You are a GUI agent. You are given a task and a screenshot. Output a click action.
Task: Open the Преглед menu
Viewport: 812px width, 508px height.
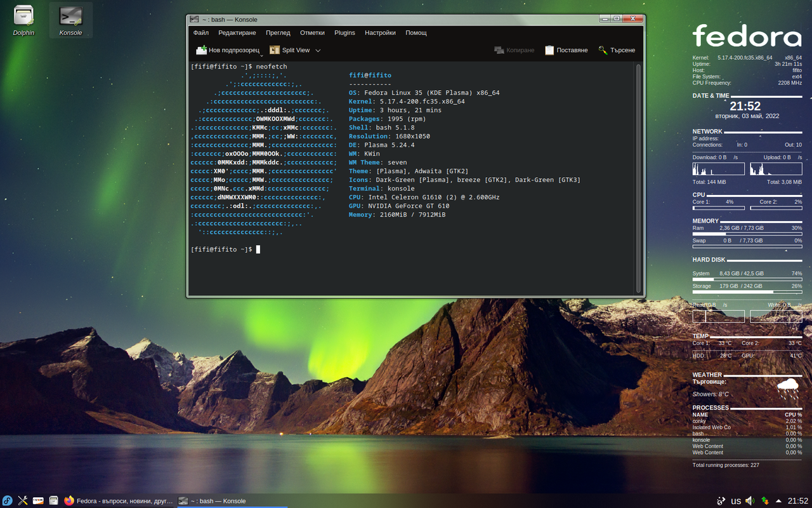pos(278,32)
